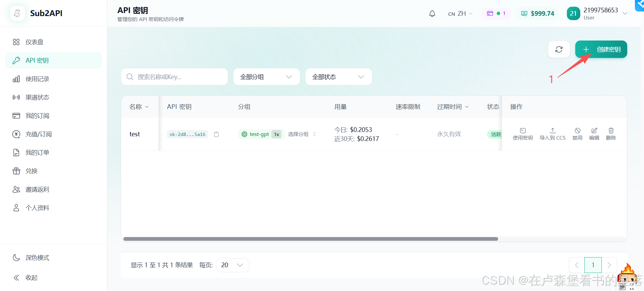
Task: Click the subscription badge showing 1
Action: pyautogui.click(x=496, y=13)
